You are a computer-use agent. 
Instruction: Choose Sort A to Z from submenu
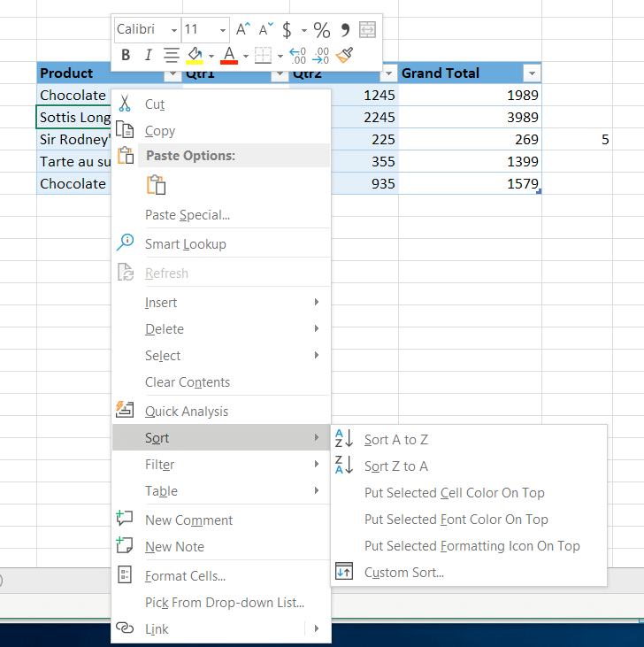pos(395,440)
